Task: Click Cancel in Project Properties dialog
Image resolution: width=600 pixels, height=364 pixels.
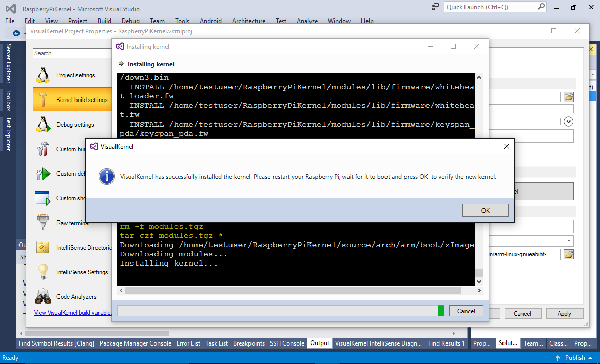Action: pyautogui.click(x=522, y=314)
